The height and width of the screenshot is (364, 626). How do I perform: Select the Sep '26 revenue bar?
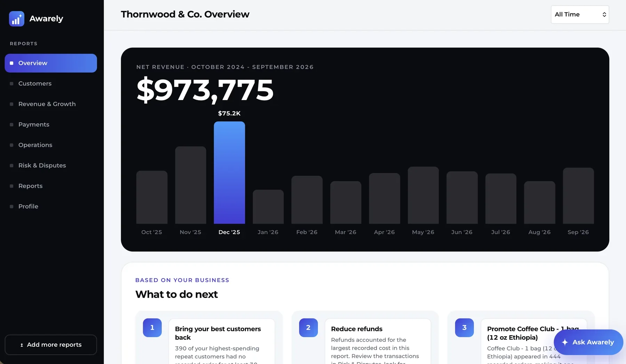pos(578,196)
